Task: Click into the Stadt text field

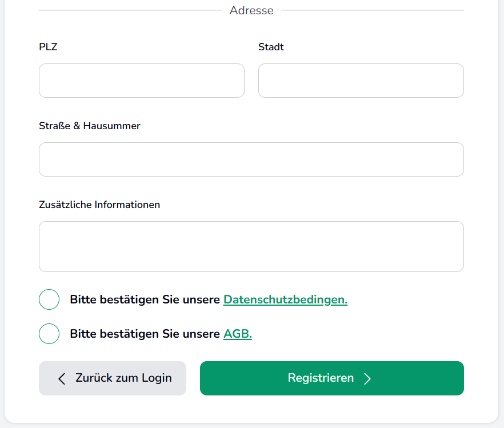Action: pyautogui.click(x=361, y=81)
